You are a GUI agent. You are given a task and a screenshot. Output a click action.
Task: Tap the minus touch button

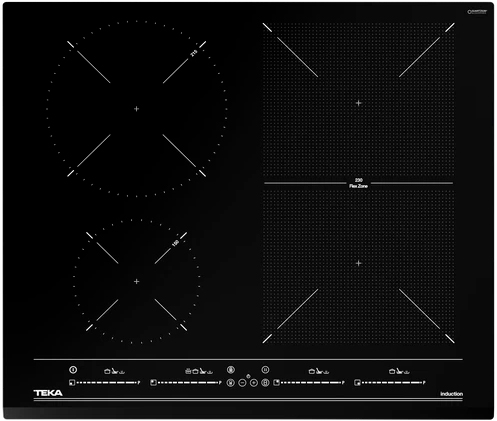tap(242, 383)
